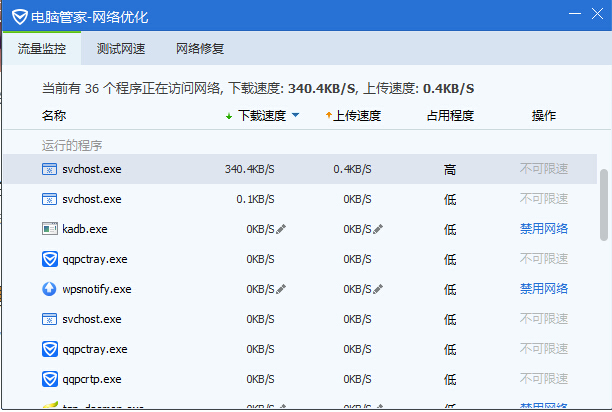612x412 pixels.
Task: Click the 名称 column header
Action: pos(54,115)
